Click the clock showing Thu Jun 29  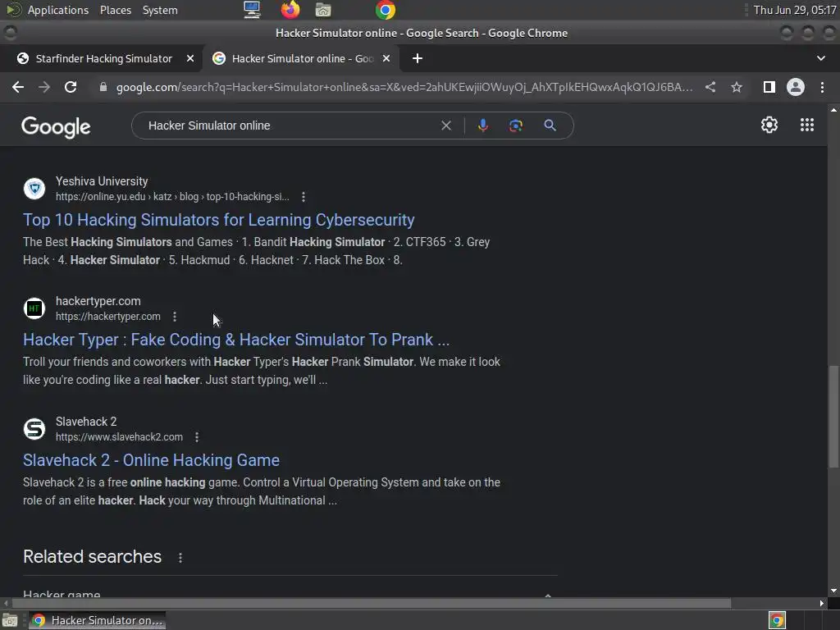click(x=795, y=10)
